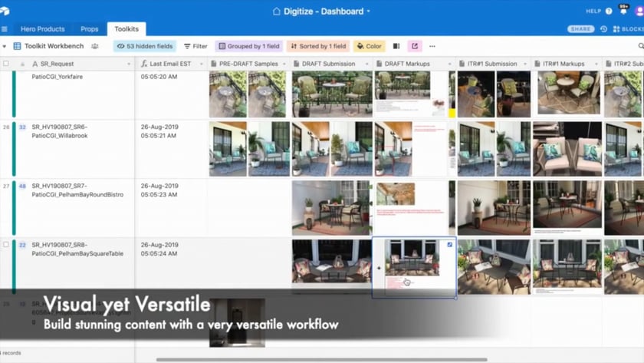Open the Digitize - Dashboard base title dropdown
The width and height of the screenshot is (644, 363).
tap(321, 12)
